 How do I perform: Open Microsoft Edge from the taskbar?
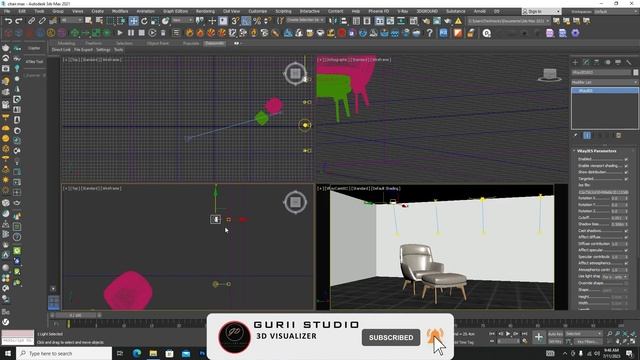coord(136,353)
